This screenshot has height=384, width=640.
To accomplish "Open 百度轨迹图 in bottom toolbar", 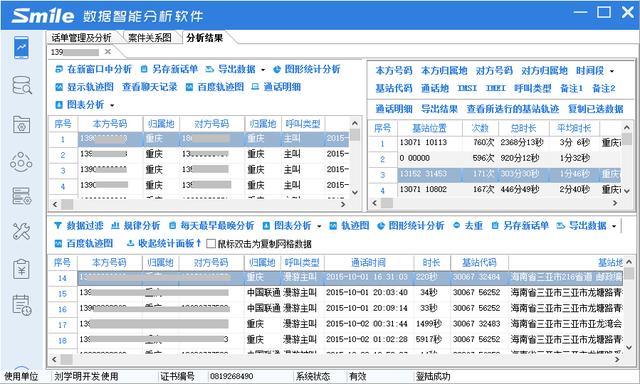I will click(x=84, y=244).
